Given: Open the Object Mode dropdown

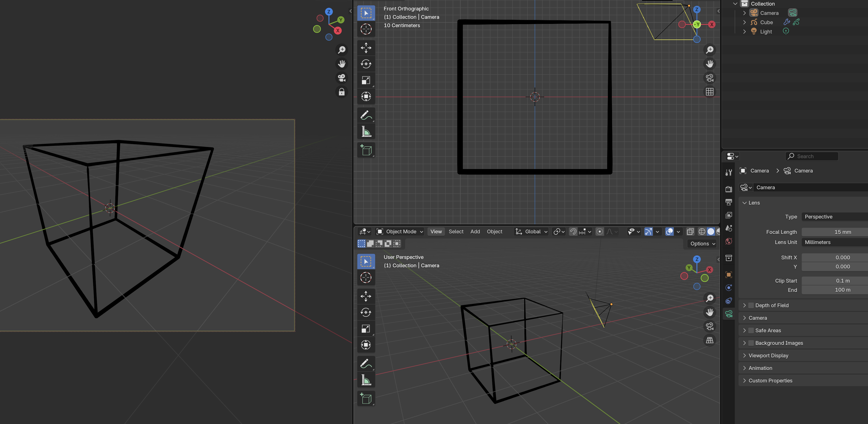Looking at the screenshot, I should click(x=400, y=232).
